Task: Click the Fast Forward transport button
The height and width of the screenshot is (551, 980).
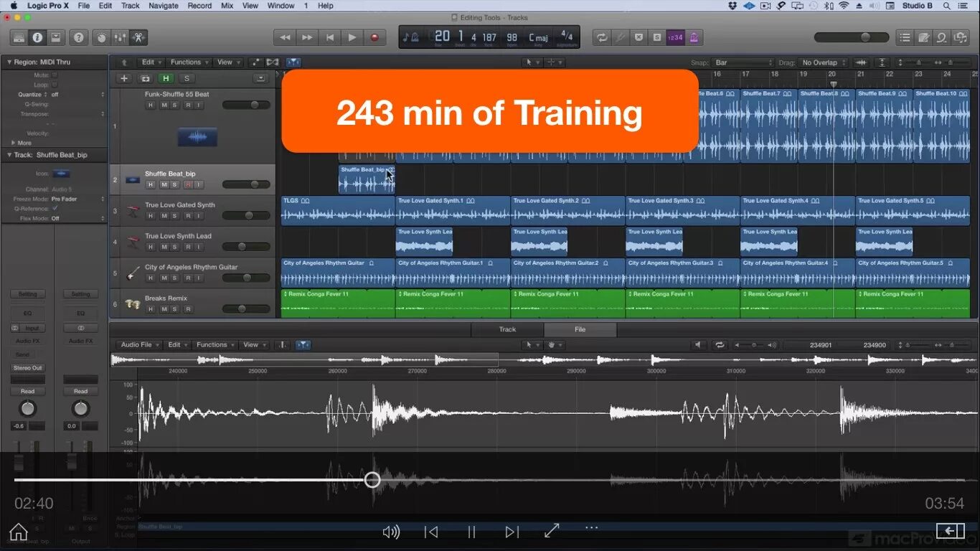Action: tap(307, 37)
